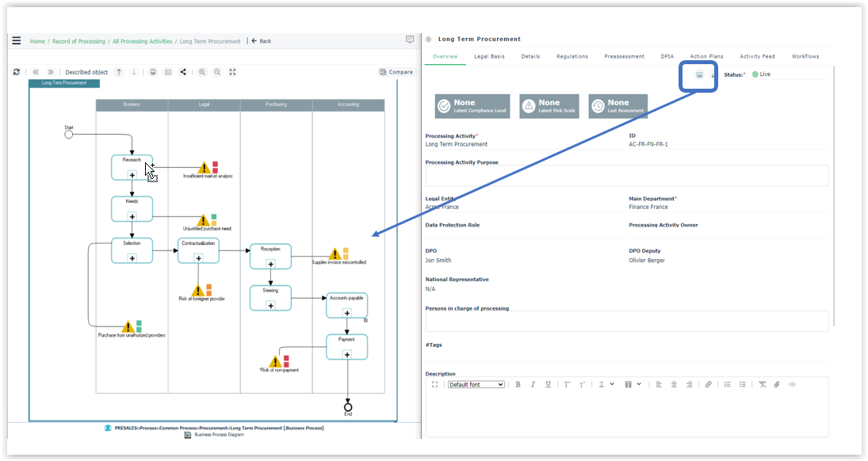This screenshot has width=868, height=461.
Task: Click the diagram image icon beside Status
Action: click(x=699, y=74)
